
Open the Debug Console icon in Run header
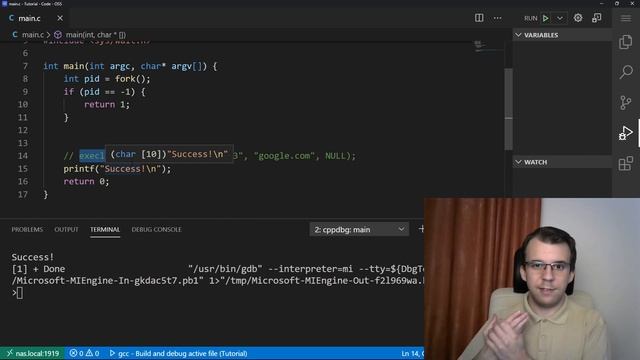pyautogui.click(x=597, y=18)
